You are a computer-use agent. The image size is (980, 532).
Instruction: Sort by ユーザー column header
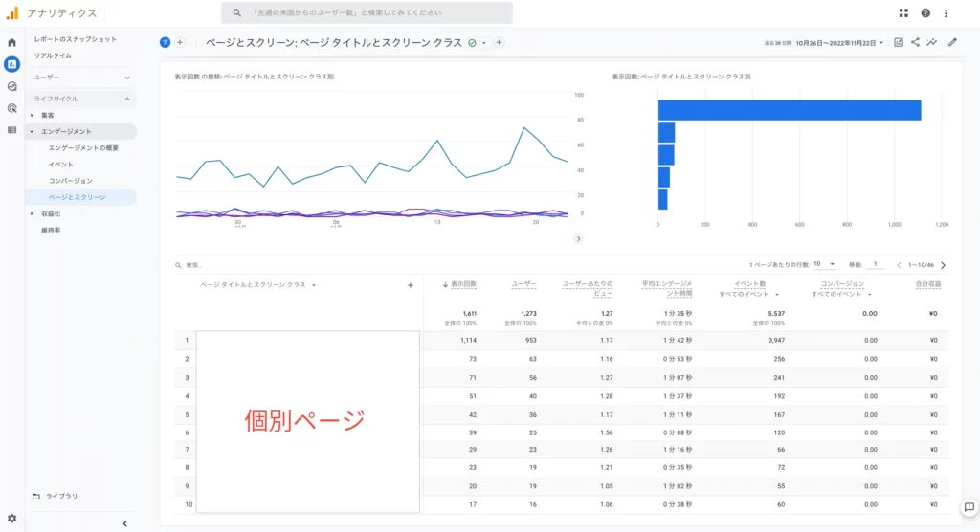click(523, 284)
